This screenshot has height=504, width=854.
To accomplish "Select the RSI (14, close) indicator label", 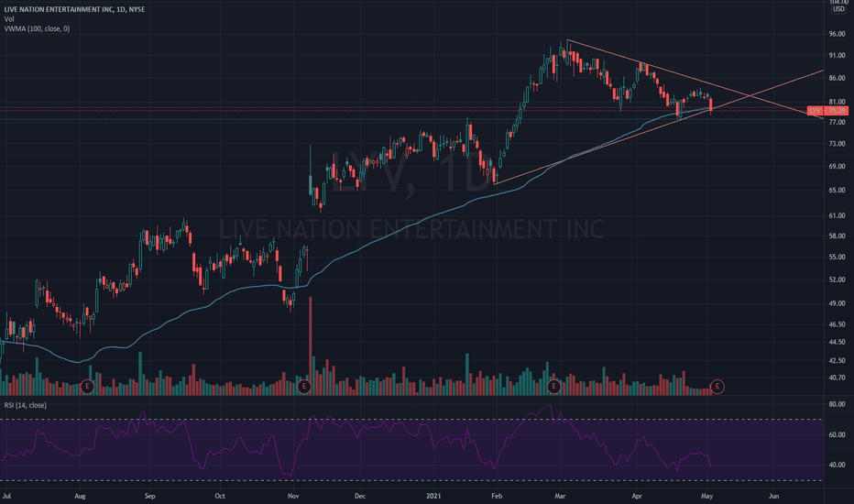I will coord(25,405).
